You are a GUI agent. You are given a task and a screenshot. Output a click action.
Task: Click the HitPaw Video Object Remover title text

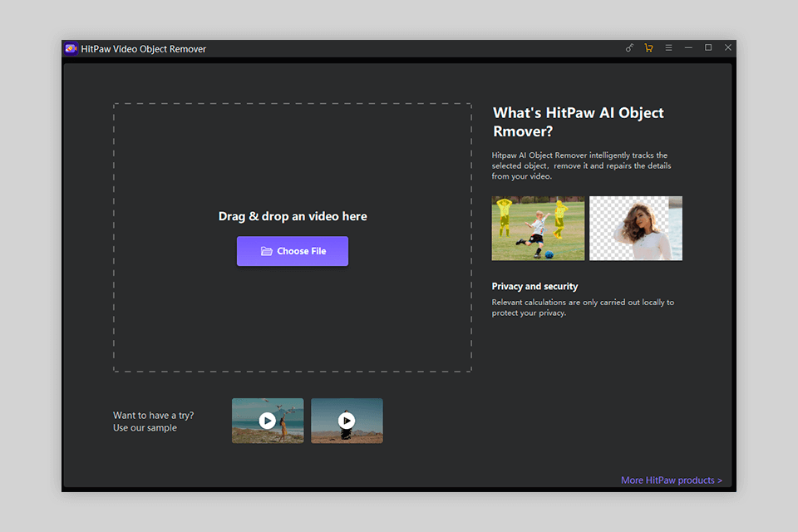(144, 49)
